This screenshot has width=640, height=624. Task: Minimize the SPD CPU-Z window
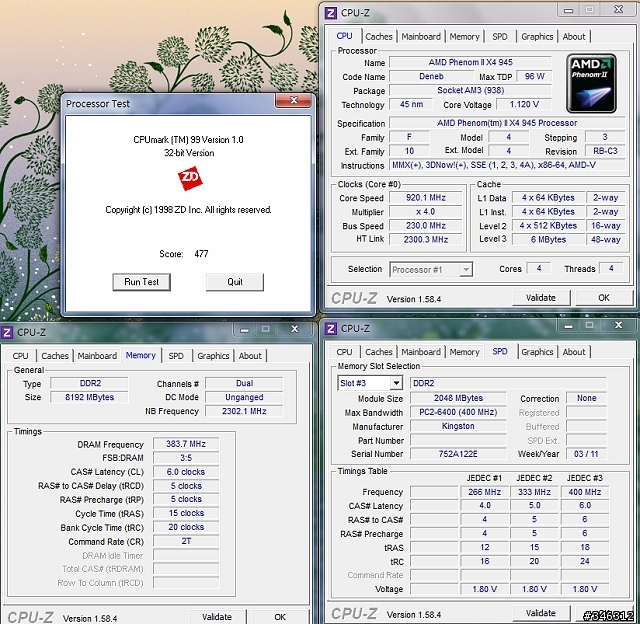click(568, 326)
